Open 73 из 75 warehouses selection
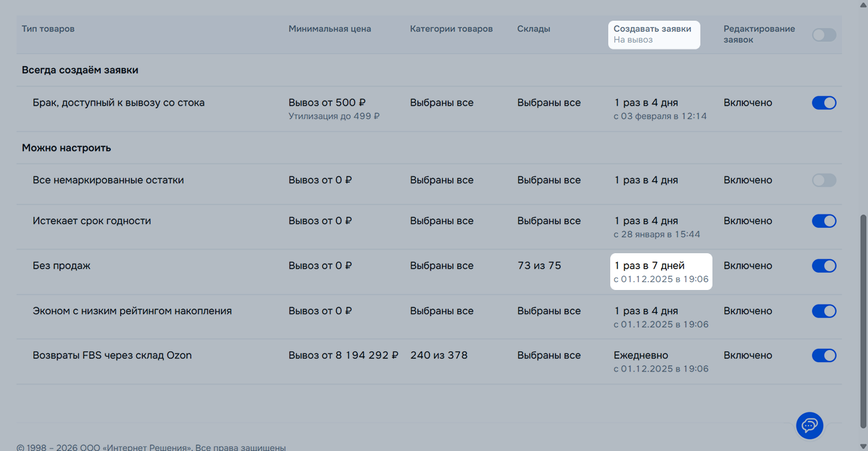The width and height of the screenshot is (868, 451). click(x=539, y=266)
